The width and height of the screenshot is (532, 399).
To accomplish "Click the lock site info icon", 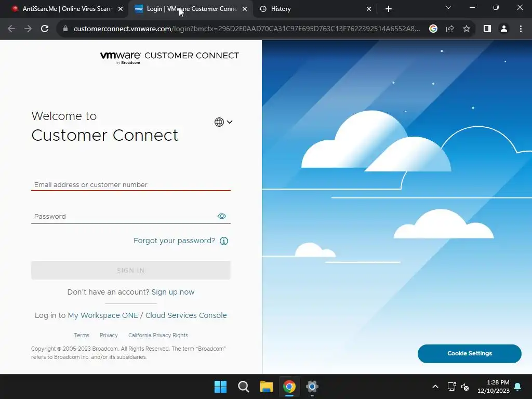I will pos(65,29).
